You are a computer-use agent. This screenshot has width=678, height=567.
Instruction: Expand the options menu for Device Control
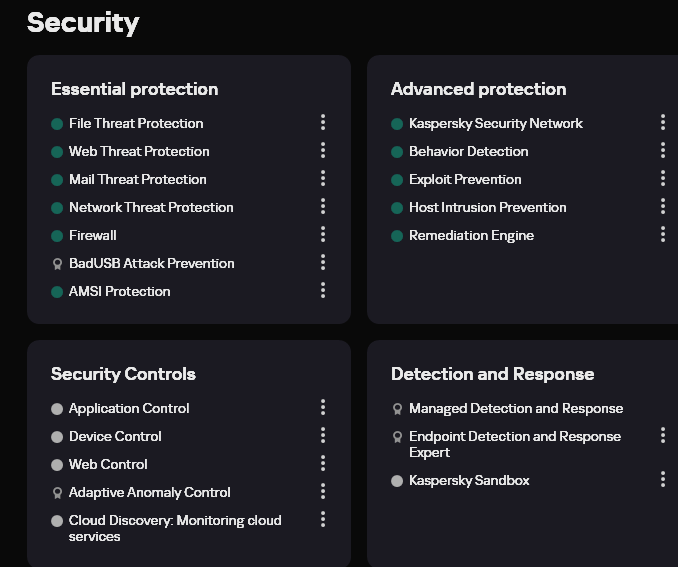click(x=322, y=435)
